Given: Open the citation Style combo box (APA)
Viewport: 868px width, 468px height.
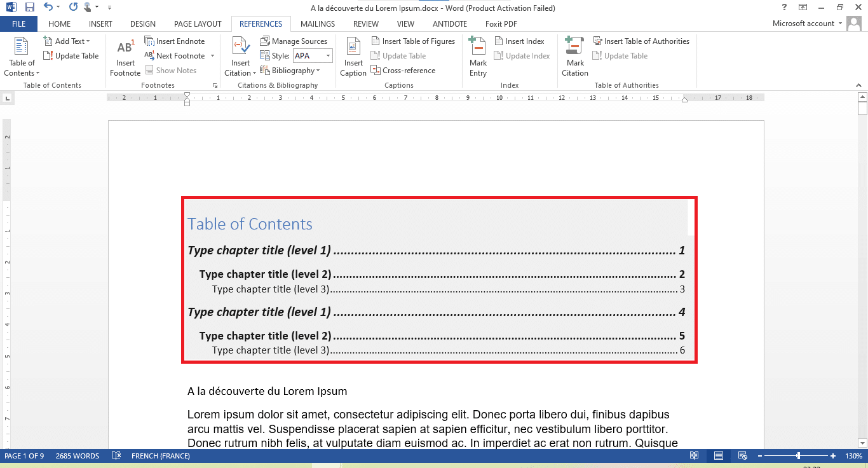Looking at the screenshot, I should 312,56.
